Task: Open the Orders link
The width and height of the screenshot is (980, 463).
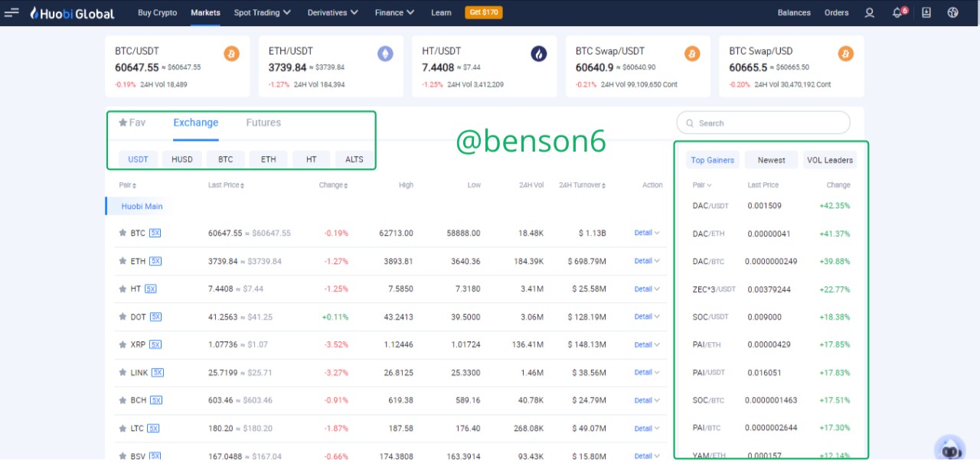Action: (837, 13)
